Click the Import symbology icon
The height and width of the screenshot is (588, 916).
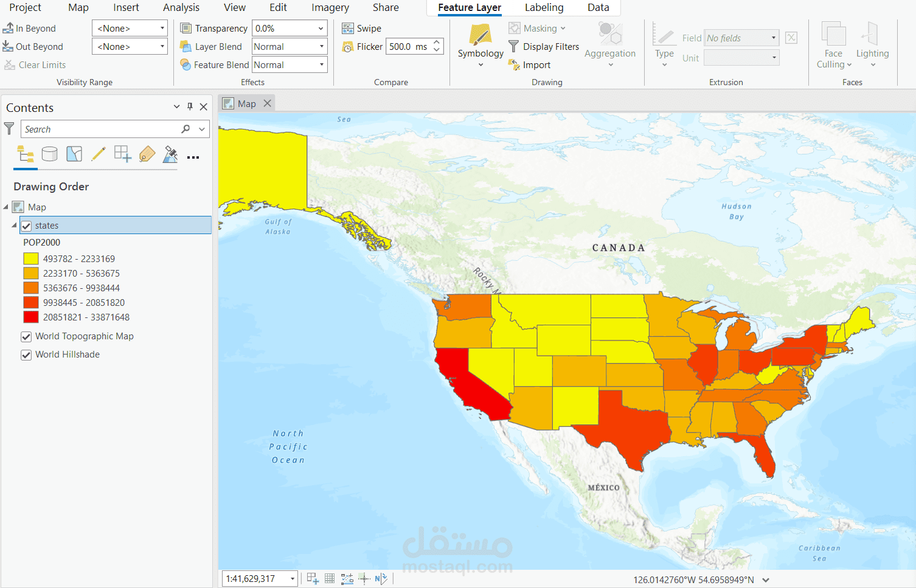click(514, 65)
